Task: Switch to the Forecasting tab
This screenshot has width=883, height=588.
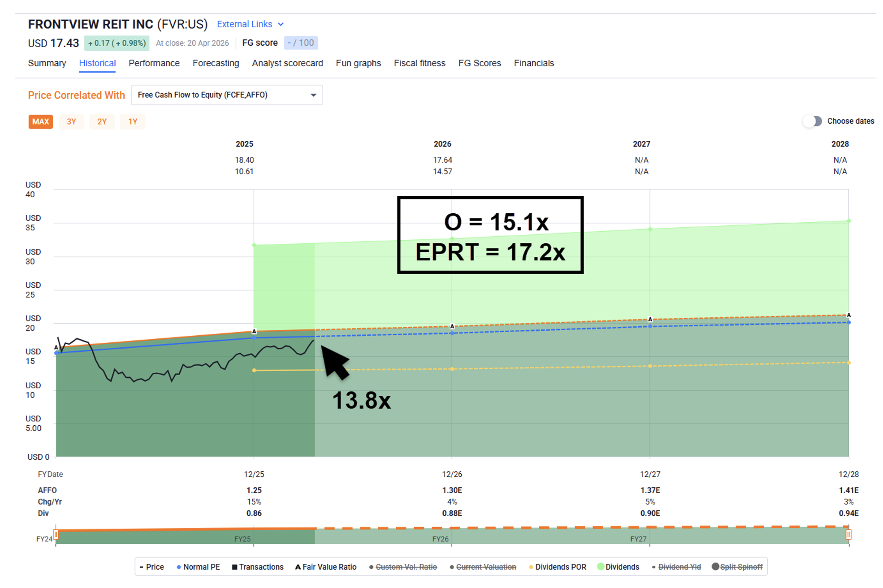Action: 216,63
